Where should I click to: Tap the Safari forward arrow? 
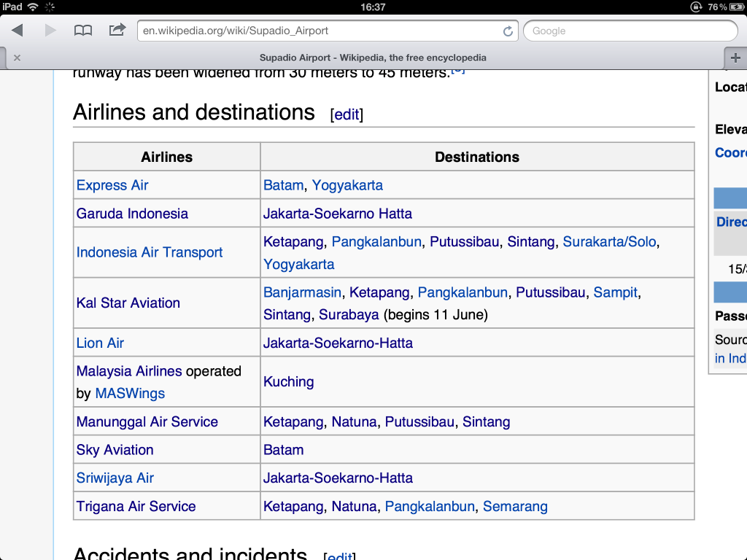pyautogui.click(x=50, y=31)
